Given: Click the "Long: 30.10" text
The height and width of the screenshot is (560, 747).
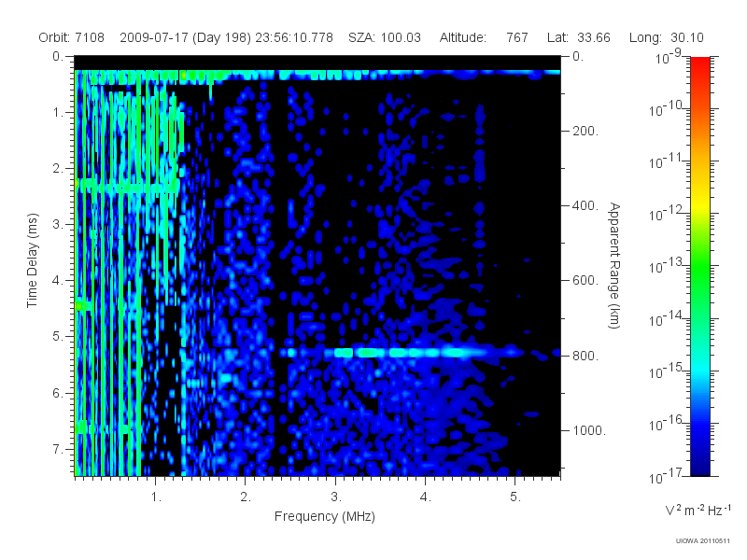Looking at the screenshot, I should (x=666, y=37).
